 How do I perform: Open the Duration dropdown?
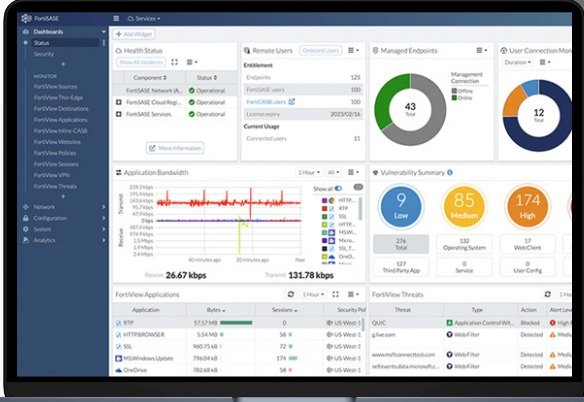coord(518,62)
